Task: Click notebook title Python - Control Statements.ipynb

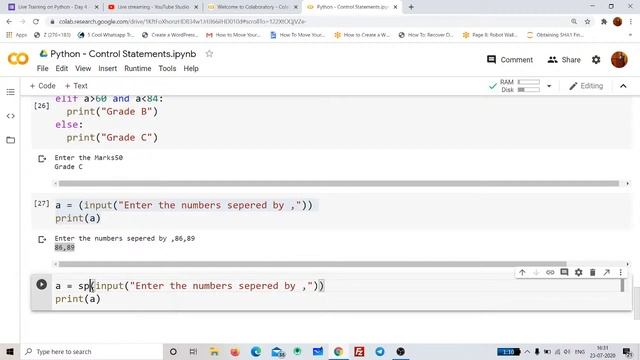Action: 123,54
